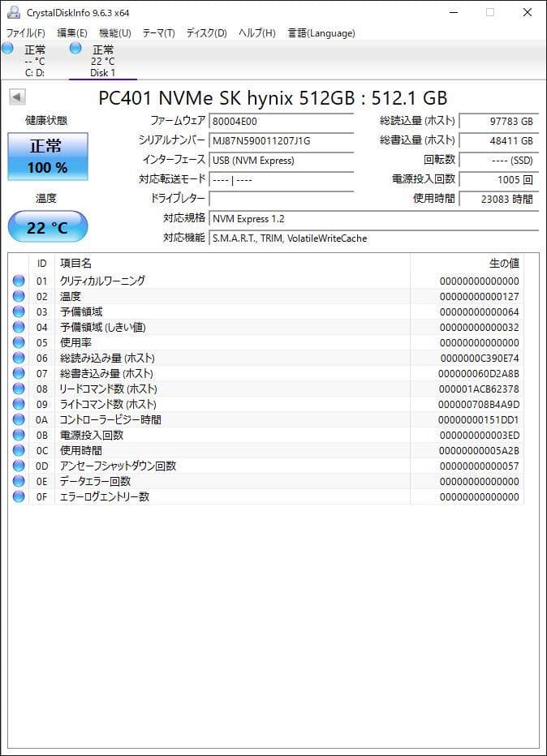Click power-on count value 1005 回
Image resolution: width=547 pixels, height=756 pixels.
pos(499,180)
